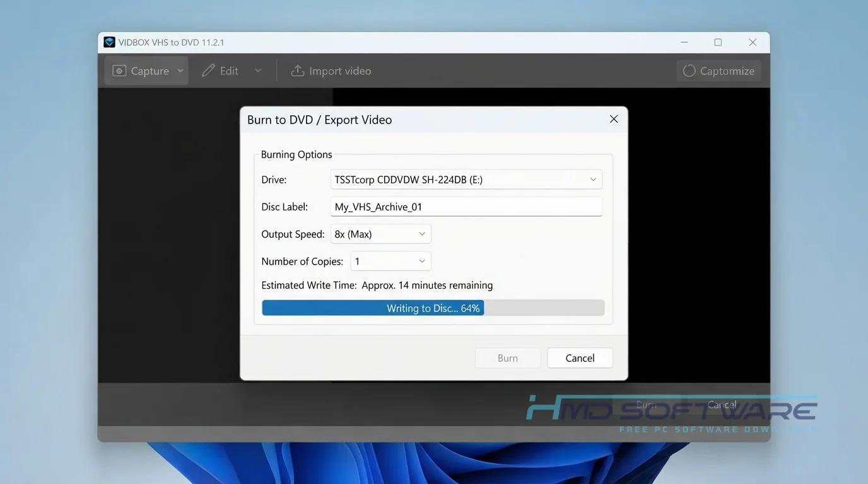Viewport: 868px width, 484px height.
Task: Minimize the VIDBOX window
Action: tap(685, 42)
